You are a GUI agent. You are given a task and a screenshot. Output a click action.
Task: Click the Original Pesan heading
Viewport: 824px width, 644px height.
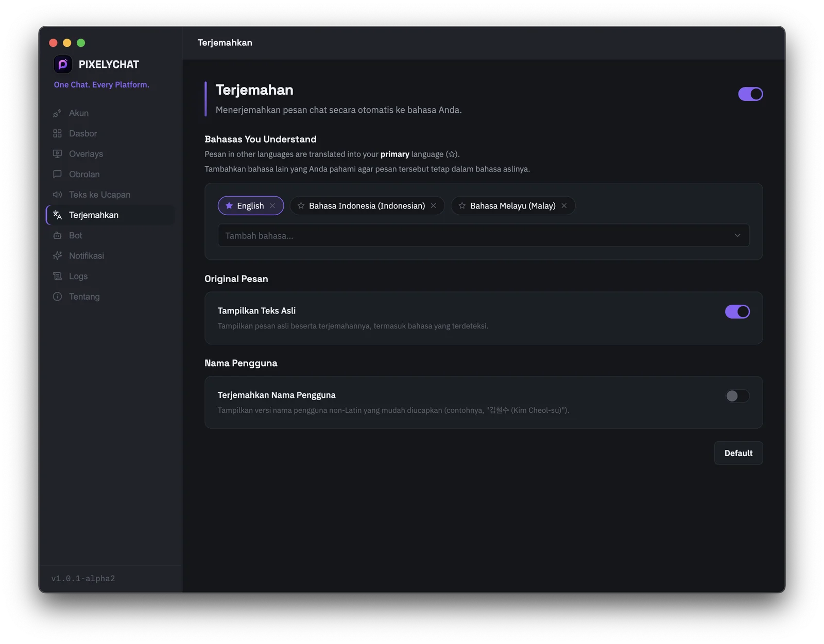(x=236, y=279)
